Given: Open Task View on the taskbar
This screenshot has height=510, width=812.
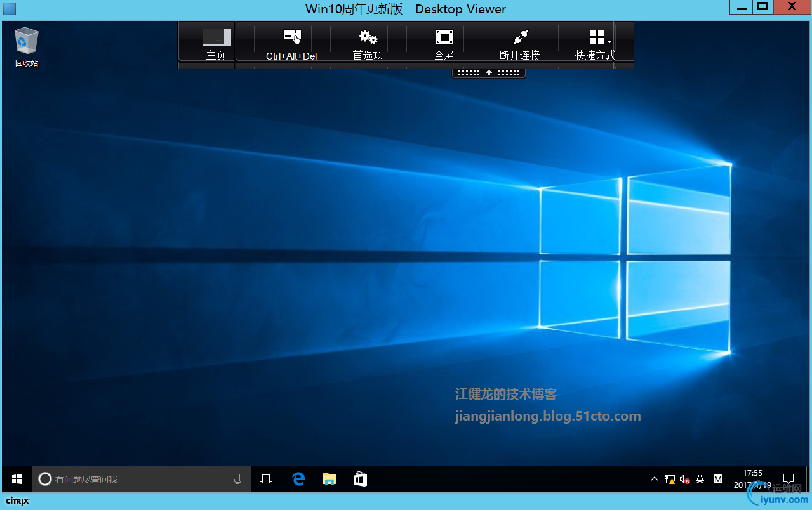Looking at the screenshot, I should [x=266, y=479].
